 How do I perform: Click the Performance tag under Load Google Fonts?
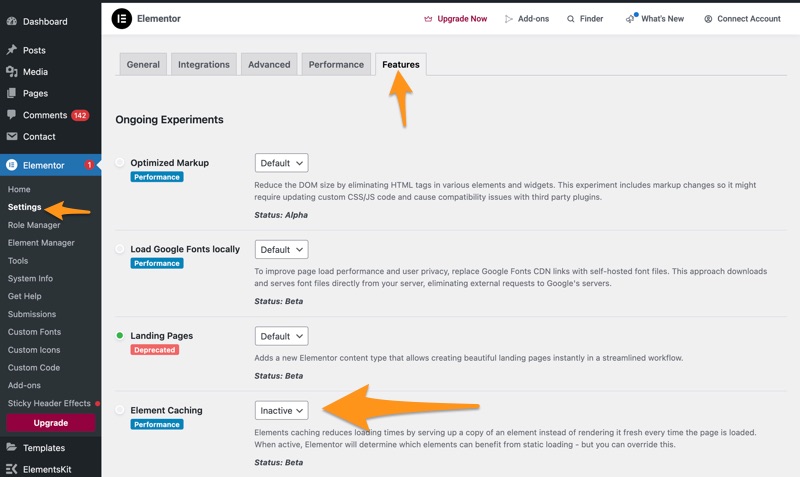(x=157, y=263)
